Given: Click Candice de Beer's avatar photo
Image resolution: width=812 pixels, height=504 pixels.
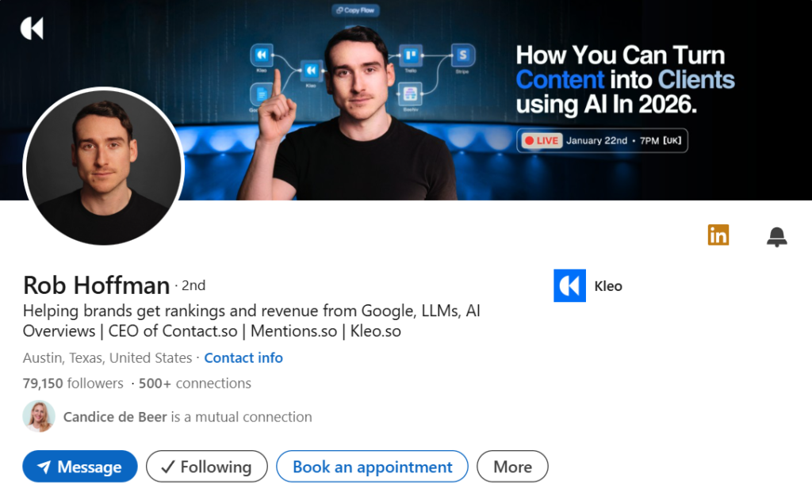Looking at the screenshot, I should click(39, 416).
